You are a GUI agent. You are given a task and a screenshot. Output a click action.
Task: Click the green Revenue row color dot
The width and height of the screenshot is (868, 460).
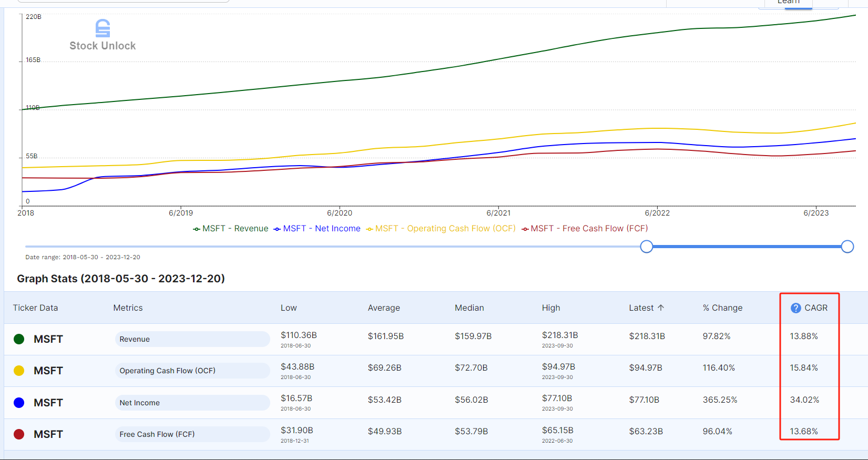[19, 339]
